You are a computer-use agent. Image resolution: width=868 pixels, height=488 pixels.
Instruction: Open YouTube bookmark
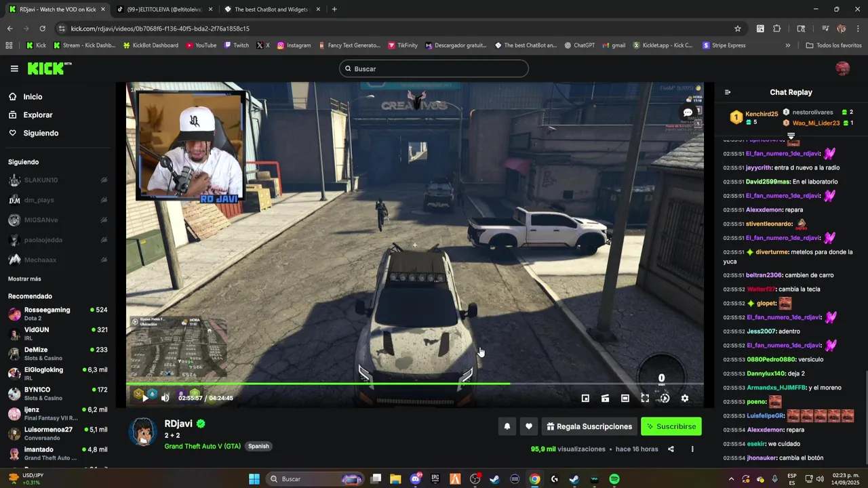(201, 45)
